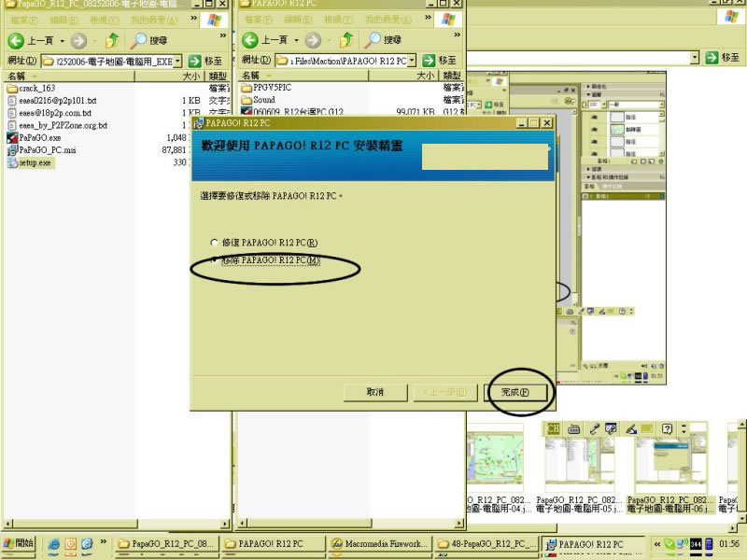
Task: Select PaPaGO_PC.msi installer file
Action: pyautogui.click(x=42, y=150)
